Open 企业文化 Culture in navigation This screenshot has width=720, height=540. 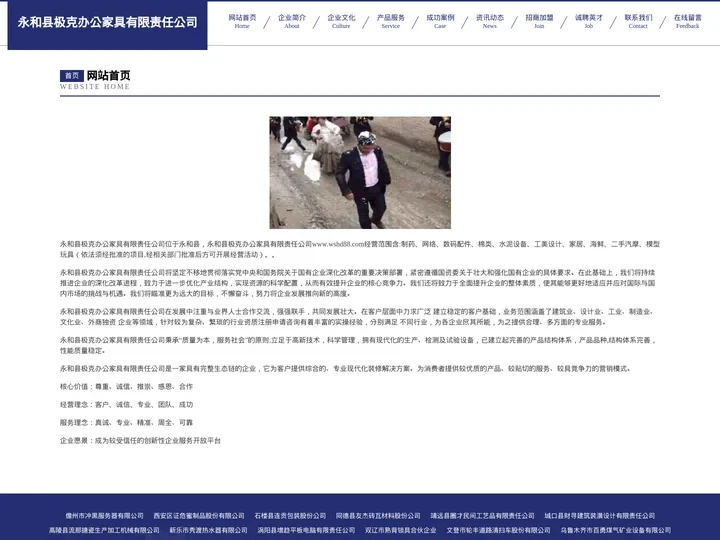click(x=341, y=21)
